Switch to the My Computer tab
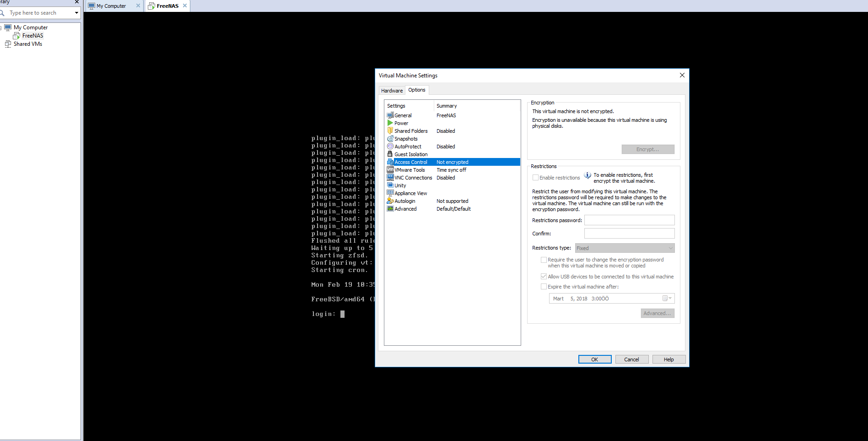868x441 pixels. coord(114,6)
